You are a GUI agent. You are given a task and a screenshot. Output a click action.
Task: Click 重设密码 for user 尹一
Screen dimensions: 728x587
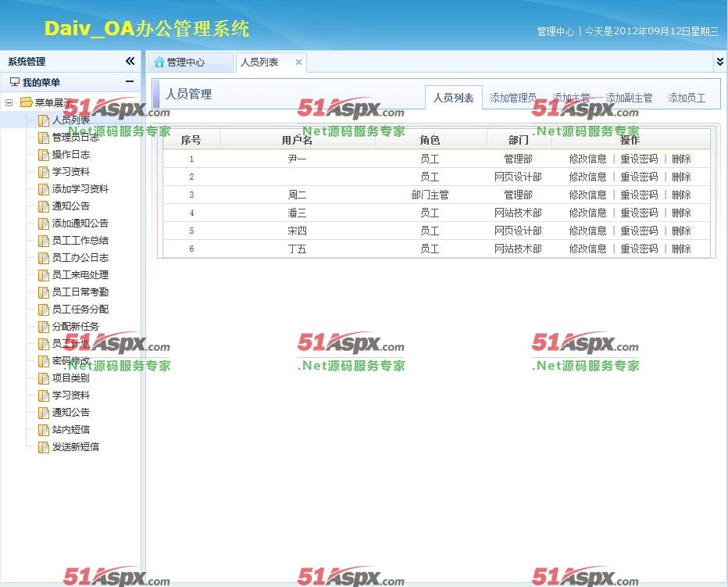[639, 159]
